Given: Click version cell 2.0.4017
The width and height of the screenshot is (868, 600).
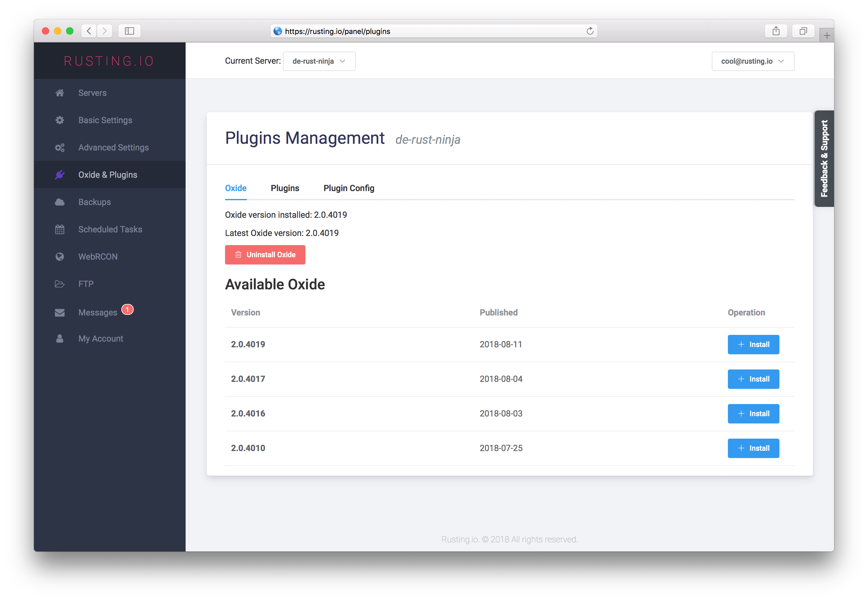Looking at the screenshot, I should [248, 379].
